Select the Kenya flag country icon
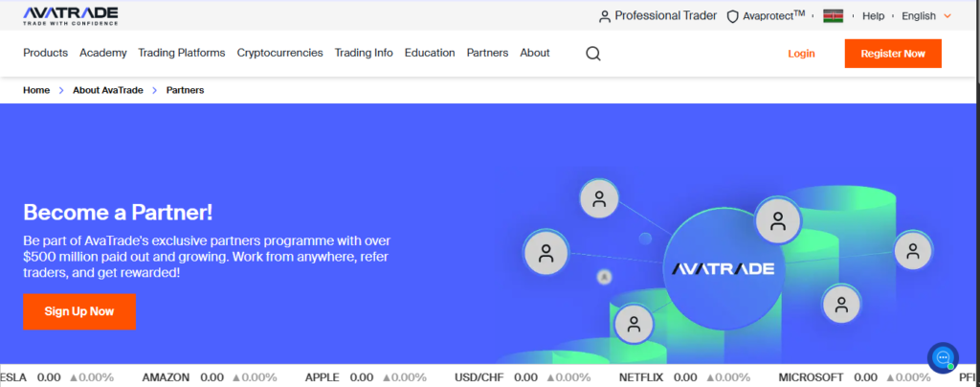 (x=833, y=16)
